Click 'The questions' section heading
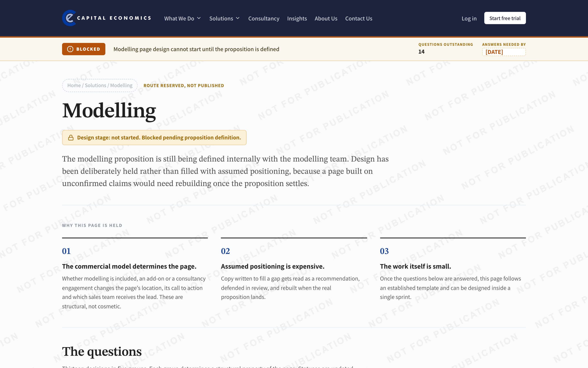 click(x=102, y=352)
